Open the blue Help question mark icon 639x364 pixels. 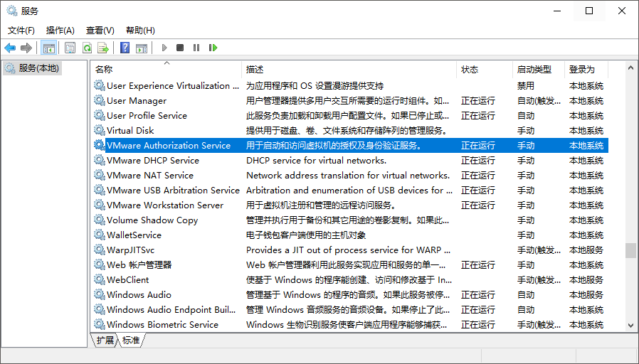pos(125,48)
